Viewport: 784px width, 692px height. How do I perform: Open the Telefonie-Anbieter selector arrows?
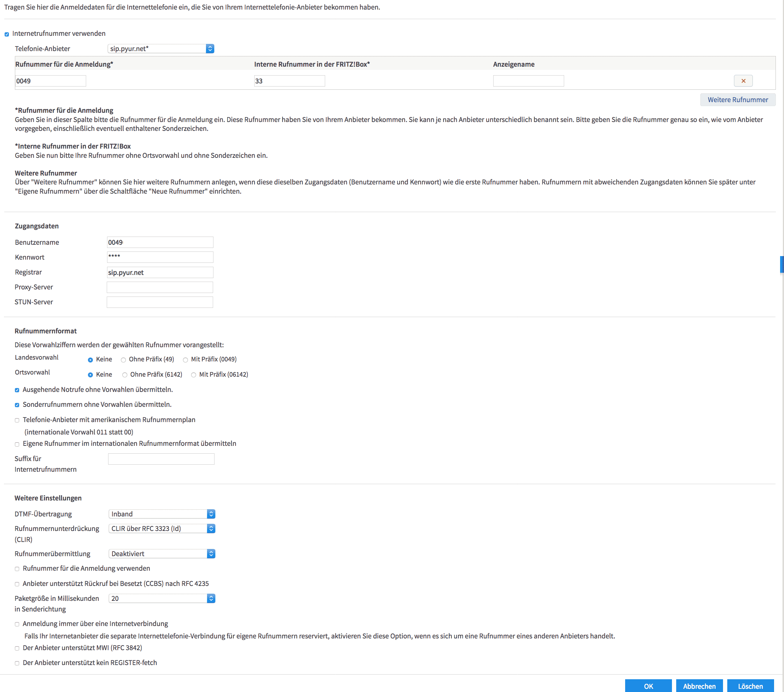210,48
